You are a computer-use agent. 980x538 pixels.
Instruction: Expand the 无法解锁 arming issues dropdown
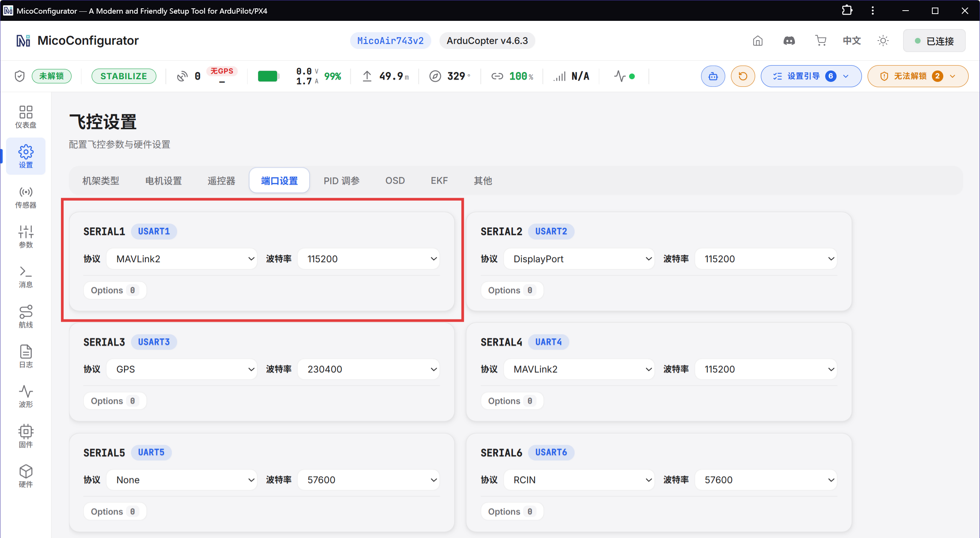[x=917, y=76]
